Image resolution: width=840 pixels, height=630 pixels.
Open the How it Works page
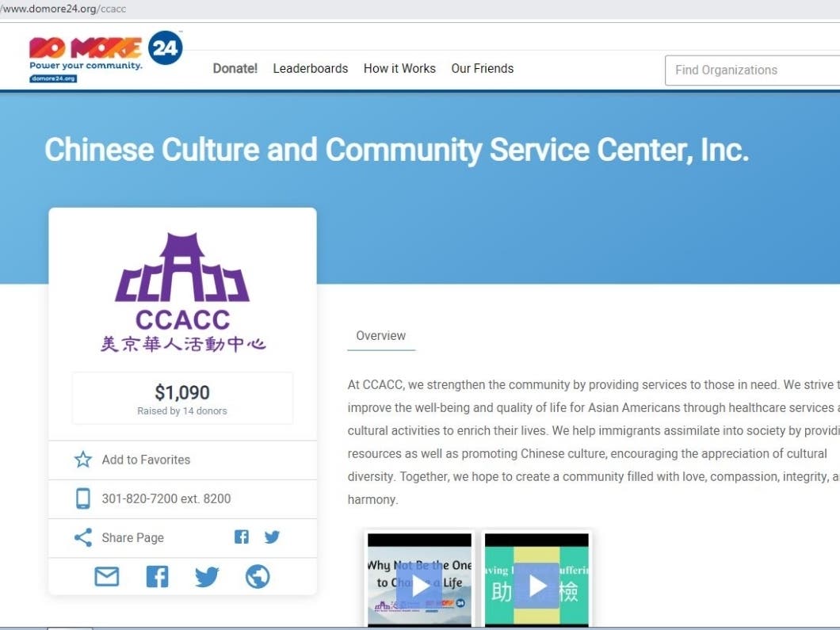(399, 69)
